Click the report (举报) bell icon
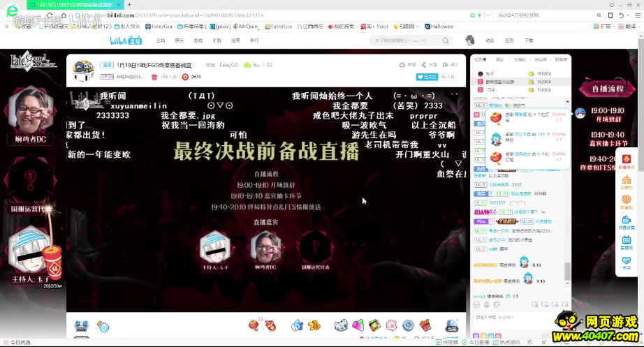 tap(402, 65)
